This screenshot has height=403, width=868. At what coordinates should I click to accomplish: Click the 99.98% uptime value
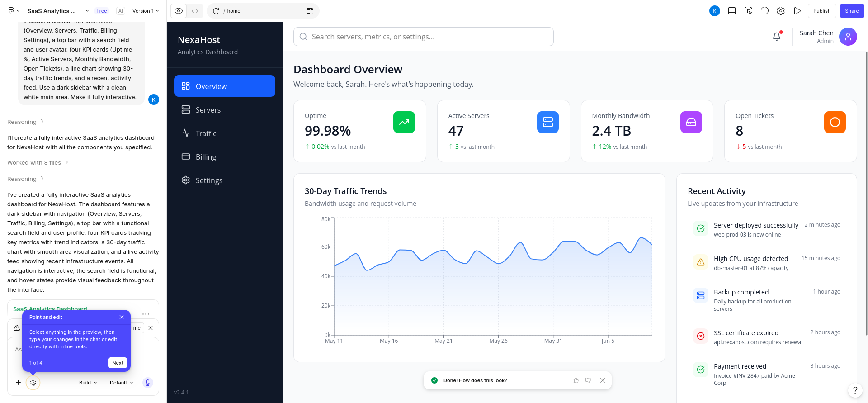click(x=328, y=131)
